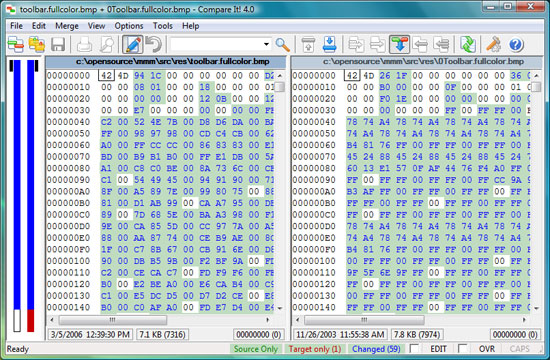Click right pane horizontal scroll left arrow
550x360 pixels.
tap(297, 320)
